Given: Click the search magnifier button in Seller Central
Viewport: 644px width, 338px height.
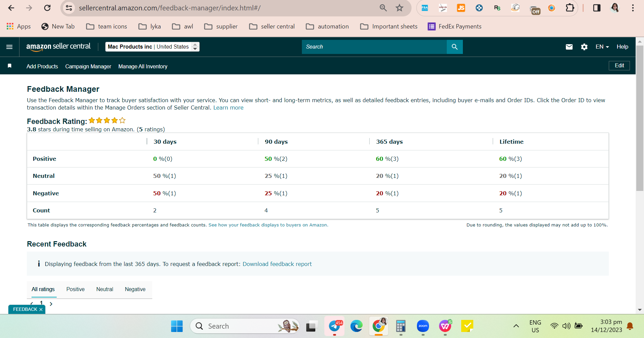Looking at the screenshot, I should pyautogui.click(x=454, y=47).
